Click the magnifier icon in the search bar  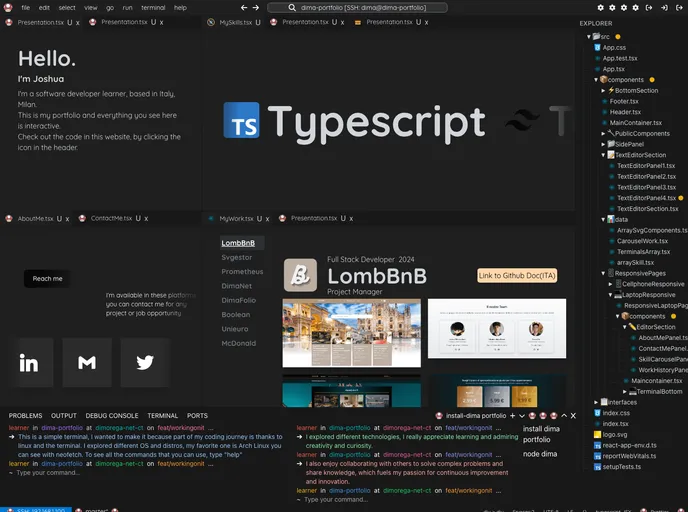[292, 7]
